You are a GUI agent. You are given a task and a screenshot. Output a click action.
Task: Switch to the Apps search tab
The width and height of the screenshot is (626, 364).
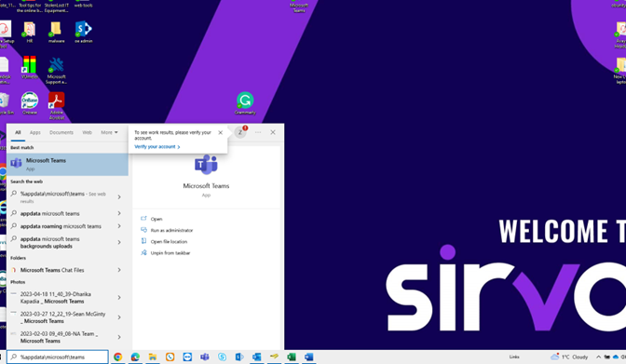coord(35,132)
